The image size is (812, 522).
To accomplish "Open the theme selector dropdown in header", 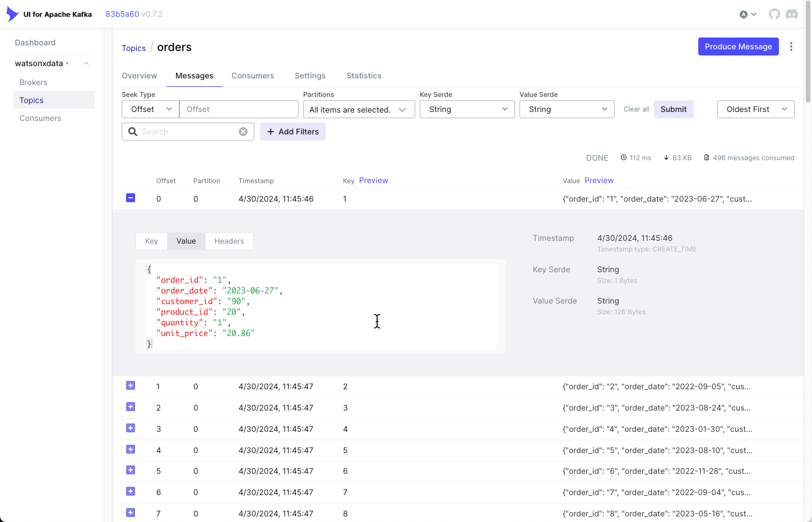I will coord(748,15).
